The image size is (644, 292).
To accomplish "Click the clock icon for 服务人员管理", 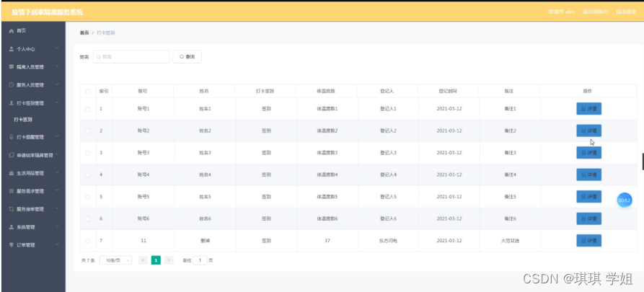I will 12,85.
